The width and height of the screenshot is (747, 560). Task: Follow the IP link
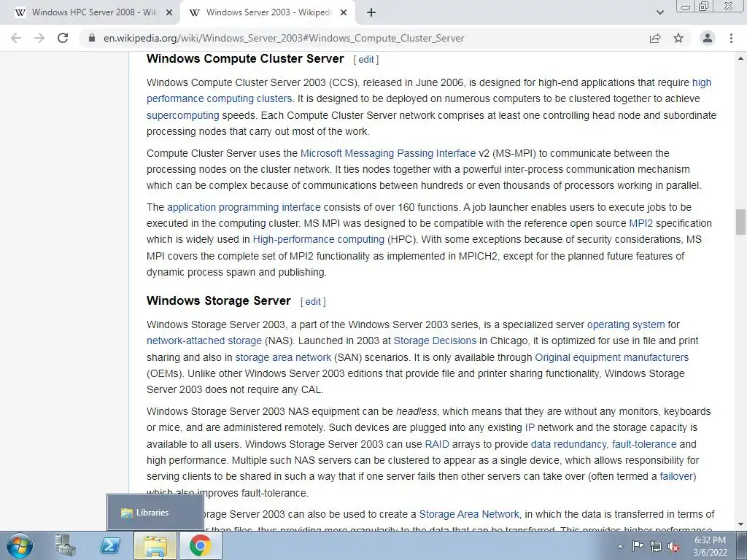[530, 427]
